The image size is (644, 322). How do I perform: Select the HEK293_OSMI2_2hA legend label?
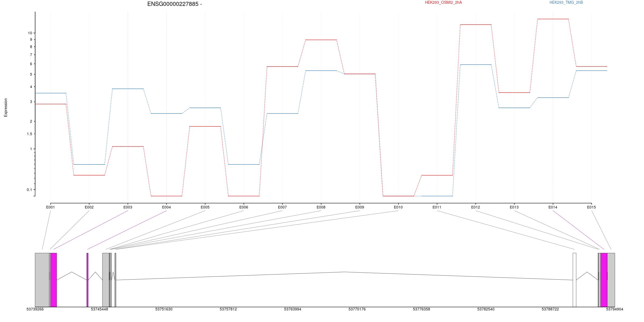tap(443, 2)
